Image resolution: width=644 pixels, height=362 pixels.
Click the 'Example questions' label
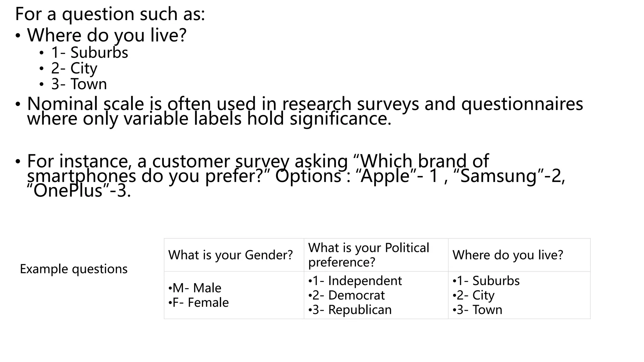click(74, 269)
